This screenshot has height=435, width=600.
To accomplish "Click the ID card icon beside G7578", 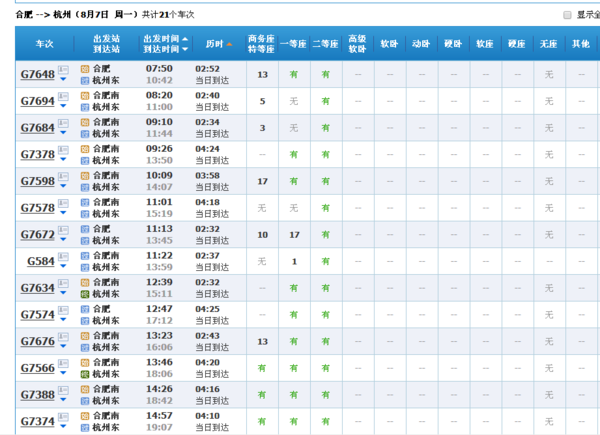I will 63,203.
